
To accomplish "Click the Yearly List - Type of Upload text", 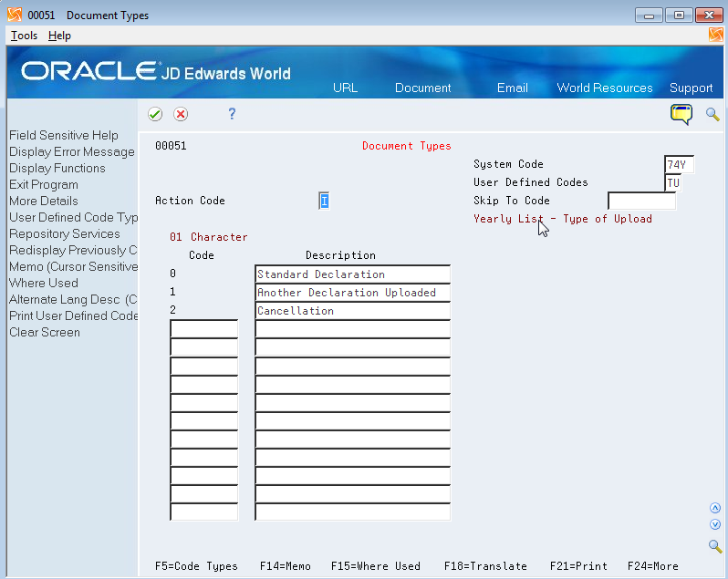I will click(x=563, y=219).
